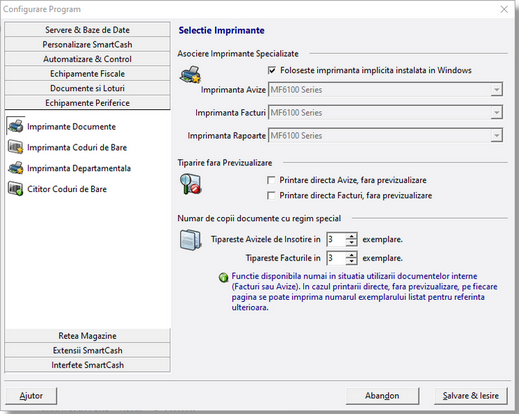The image size is (519, 414).
Task: Expand the Imprimanta Facturi dropdown
Action: 496,113
